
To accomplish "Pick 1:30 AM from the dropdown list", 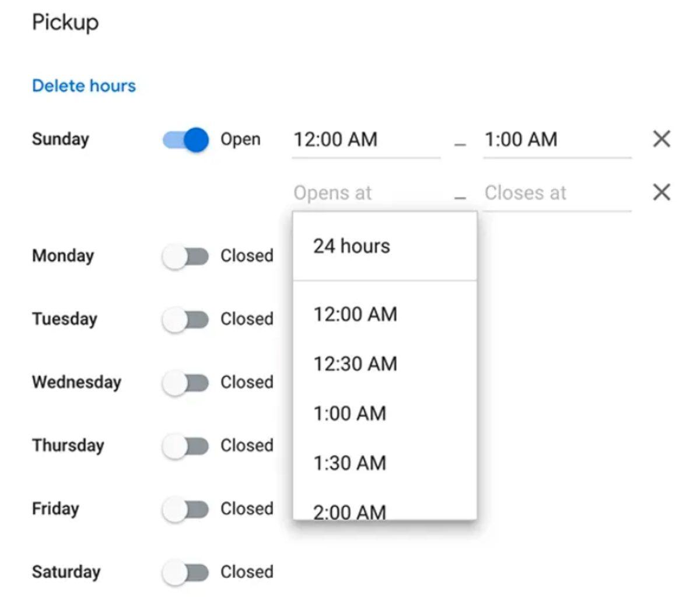I will pos(350,463).
